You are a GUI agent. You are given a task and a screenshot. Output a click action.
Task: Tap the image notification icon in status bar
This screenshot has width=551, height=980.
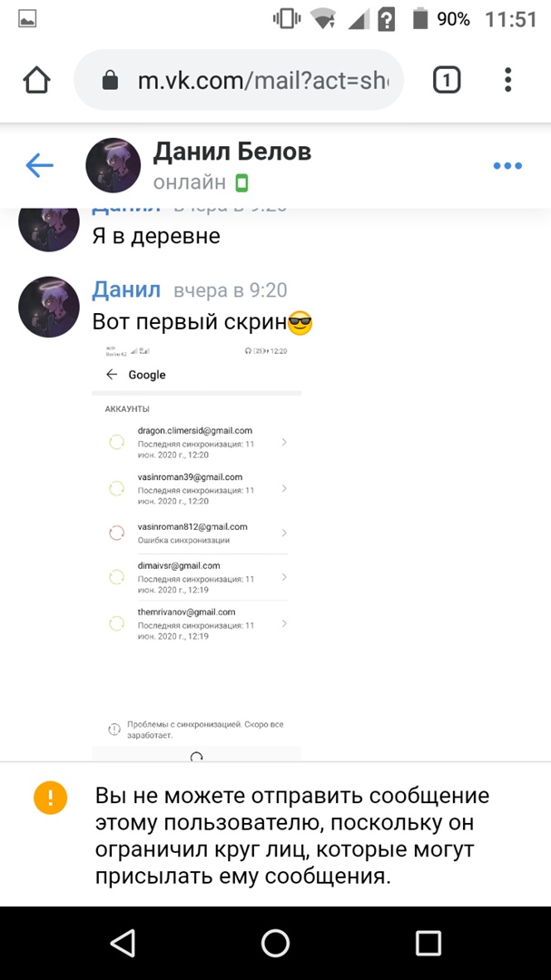tap(27, 19)
